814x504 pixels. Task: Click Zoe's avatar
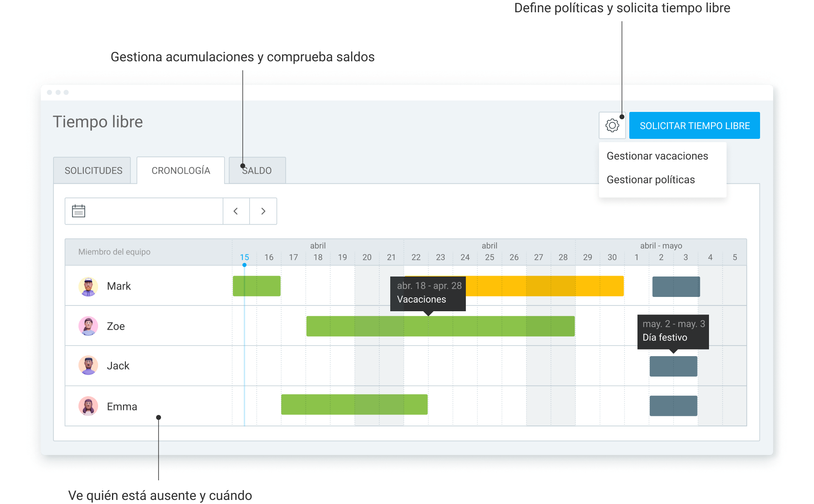coord(88,326)
